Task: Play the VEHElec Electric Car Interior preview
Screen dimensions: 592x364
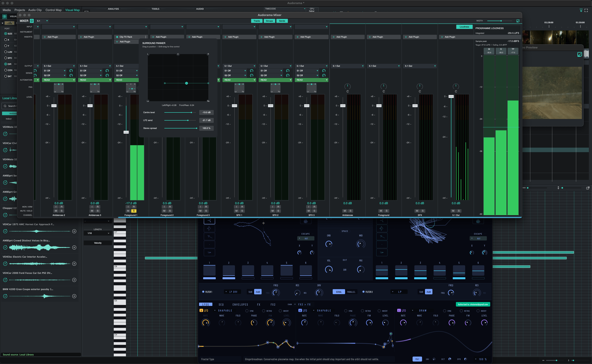Action: [x=5, y=264]
